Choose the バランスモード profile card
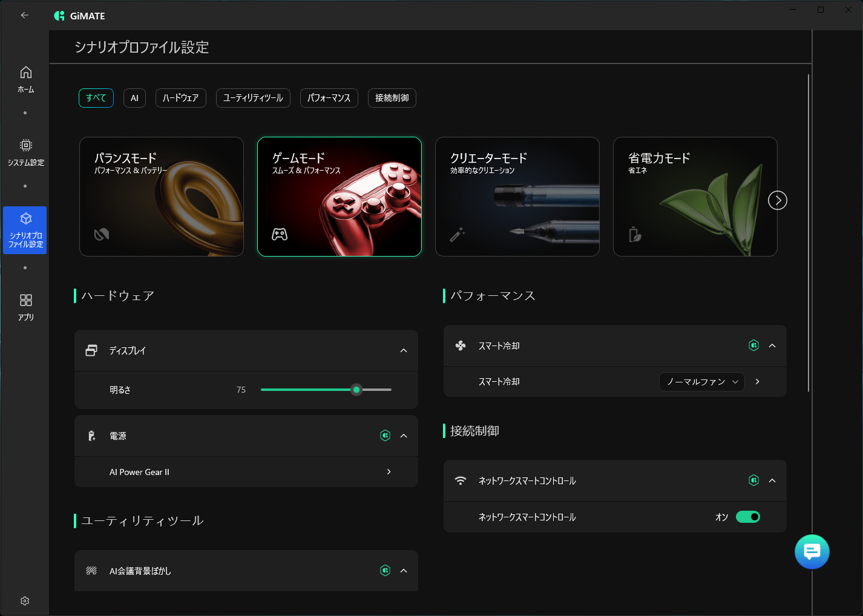 tap(162, 197)
